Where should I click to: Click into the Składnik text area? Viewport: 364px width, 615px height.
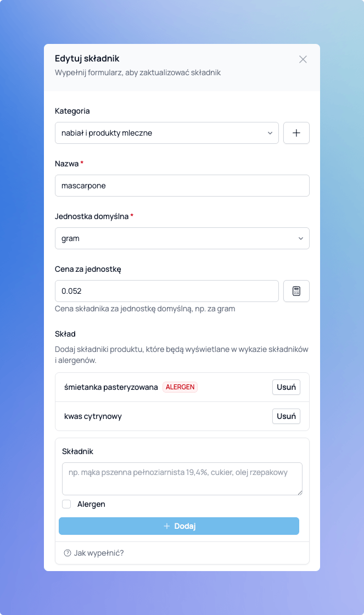[x=182, y=479]
